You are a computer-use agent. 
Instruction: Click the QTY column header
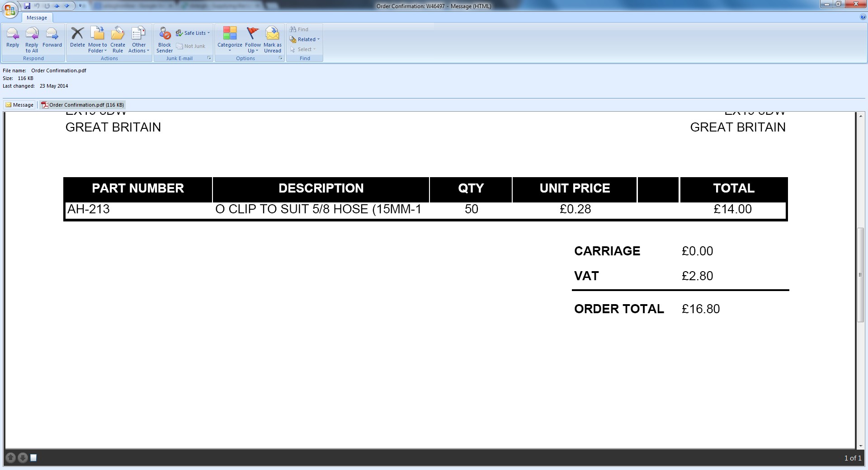tap(471, 188)
